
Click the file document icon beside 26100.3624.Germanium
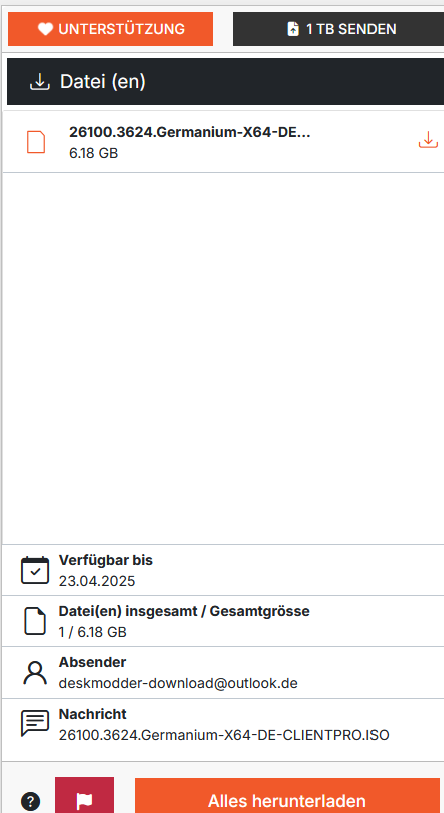tap(36, 142)
